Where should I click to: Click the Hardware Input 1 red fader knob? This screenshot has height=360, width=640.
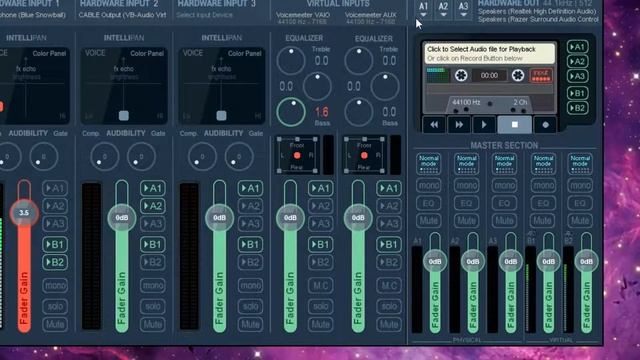click(24, 213)
